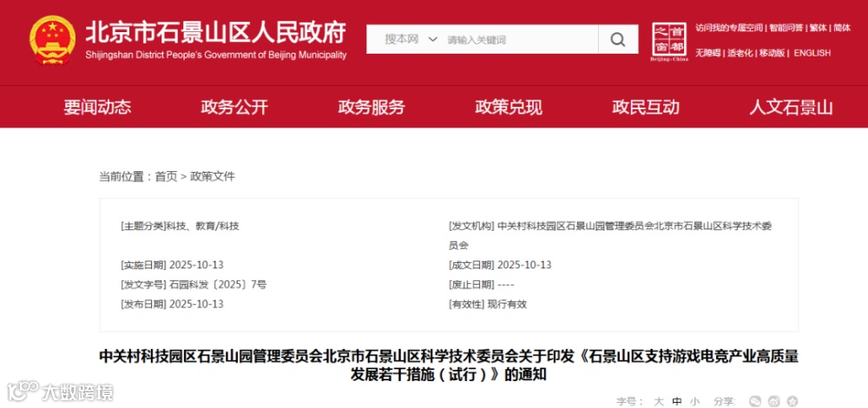
Task: Open the 智能问答 link
Action: pyautogui.click(x=786, y=28)
